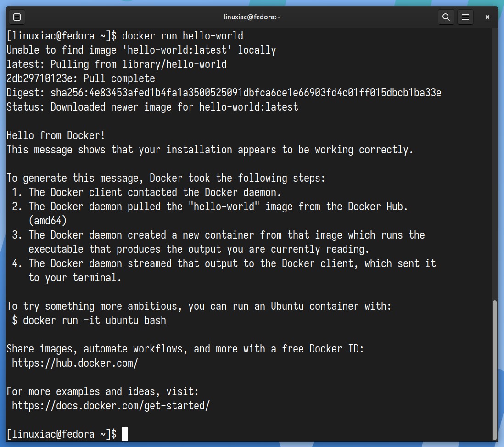Click the 'docker run hello-world' command text
This screenshot has height=447, width=504.
point(183,36)
